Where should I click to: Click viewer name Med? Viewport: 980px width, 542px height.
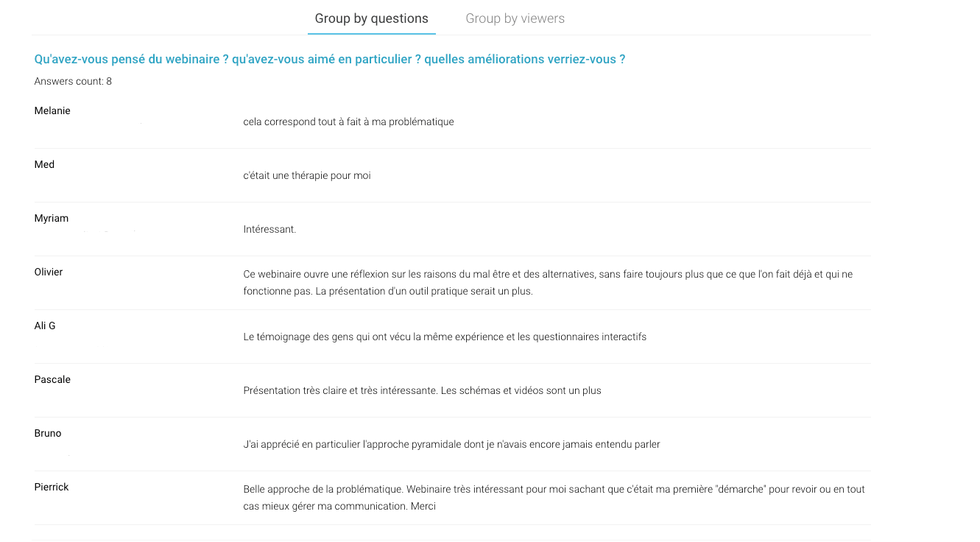pos(44,164)
